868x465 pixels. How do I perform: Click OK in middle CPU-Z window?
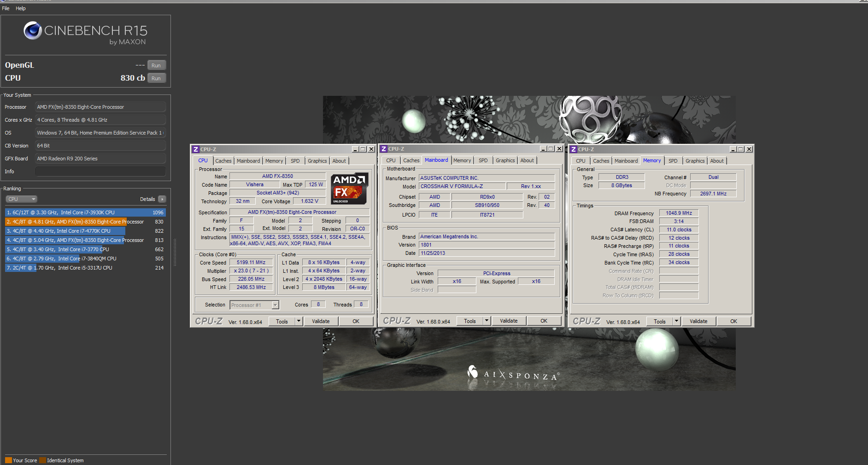(x=544, y=321)
